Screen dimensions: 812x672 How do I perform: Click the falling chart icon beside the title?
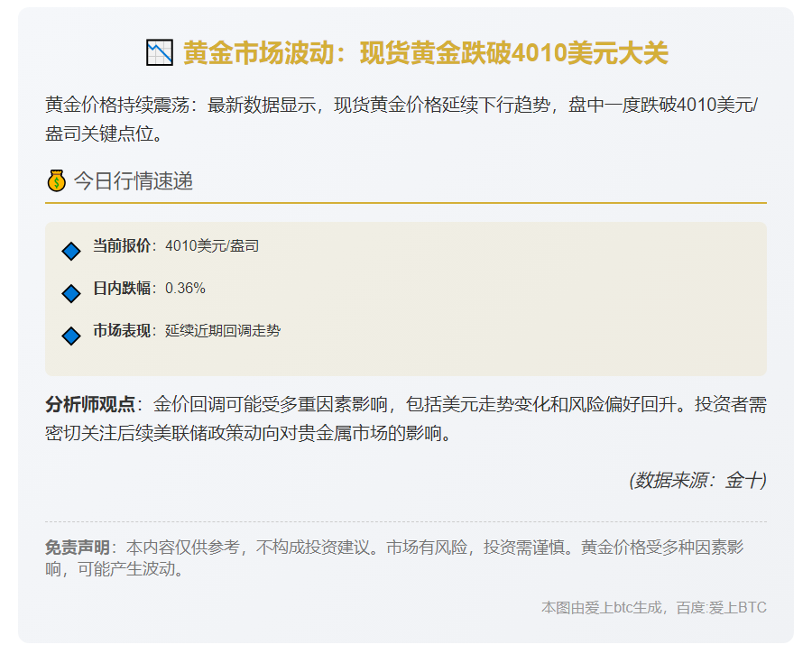click(159, 53)
